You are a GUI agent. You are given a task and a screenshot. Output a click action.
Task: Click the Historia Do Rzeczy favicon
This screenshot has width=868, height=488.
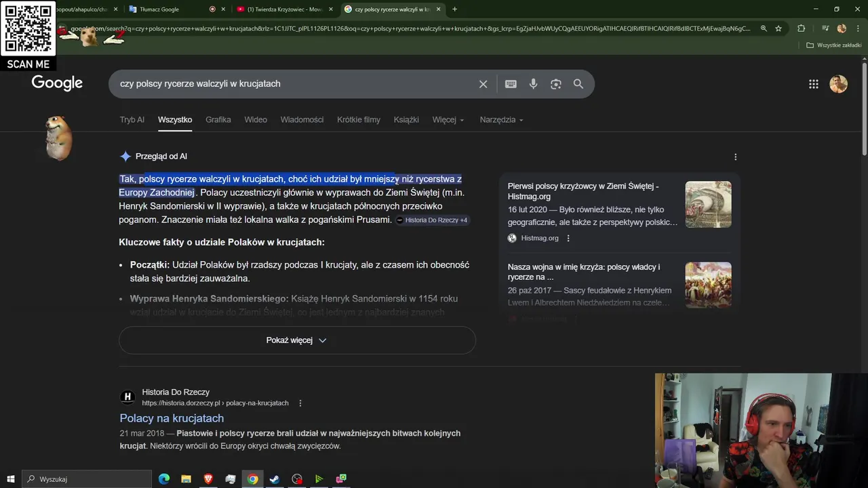(x=127, y=397)
